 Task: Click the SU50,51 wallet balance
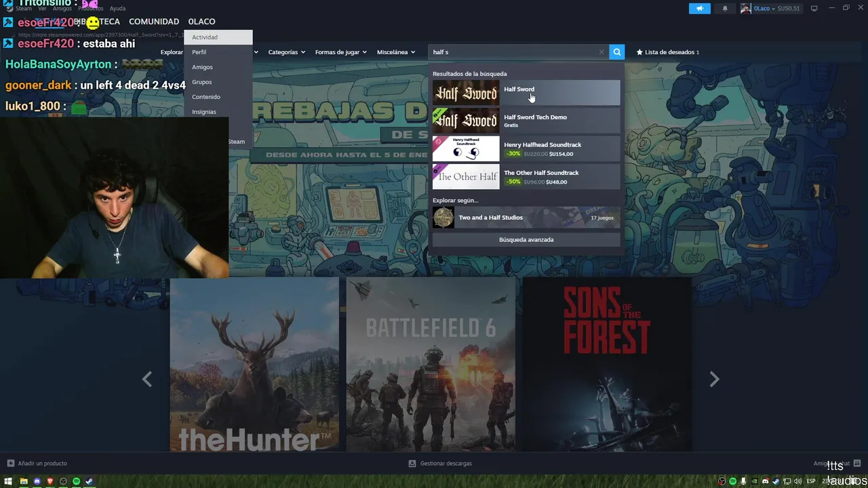pyautogui.click(x=789, y=9)
